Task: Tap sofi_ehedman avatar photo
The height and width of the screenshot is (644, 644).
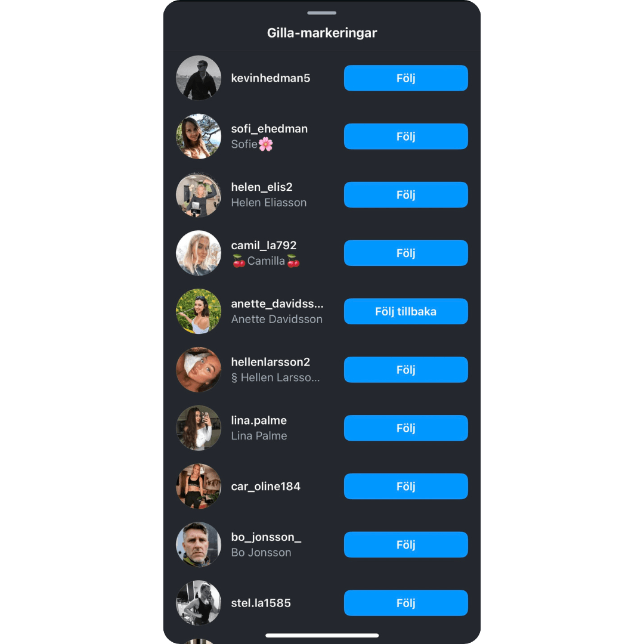Action: point(199,137)
